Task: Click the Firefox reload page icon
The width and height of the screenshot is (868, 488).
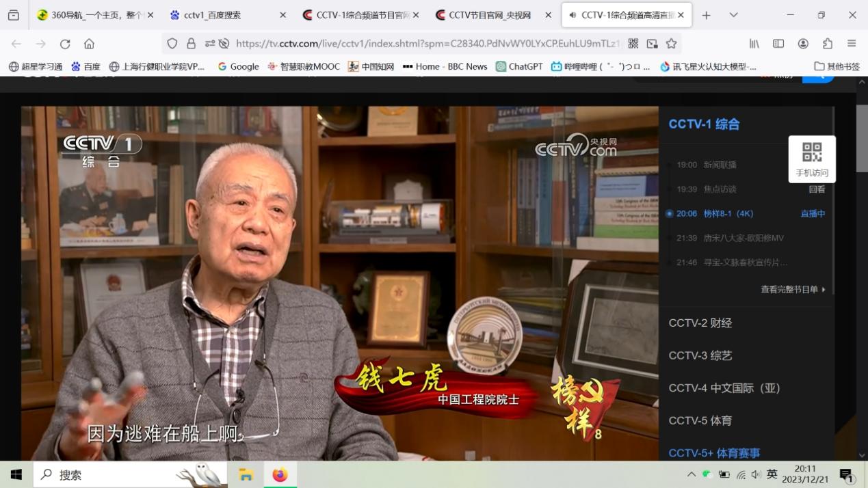Action: [x=65, y=44]
